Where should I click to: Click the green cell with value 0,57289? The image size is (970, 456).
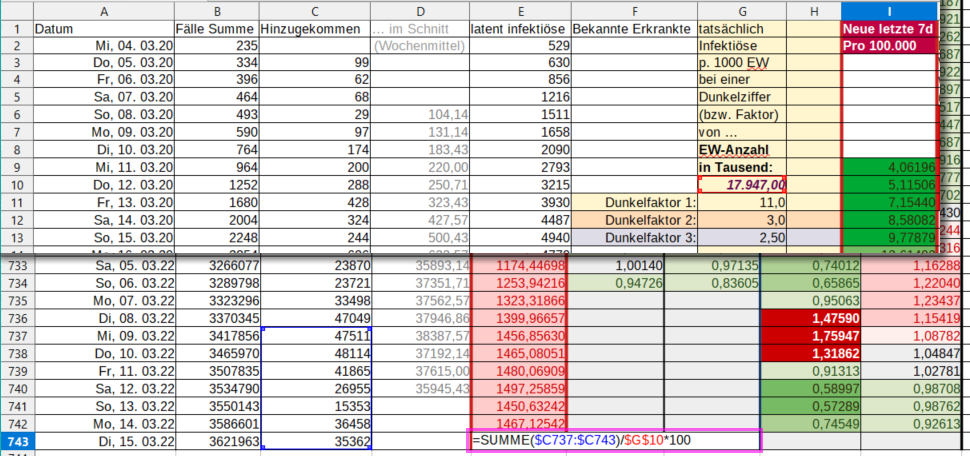[810, 407]
